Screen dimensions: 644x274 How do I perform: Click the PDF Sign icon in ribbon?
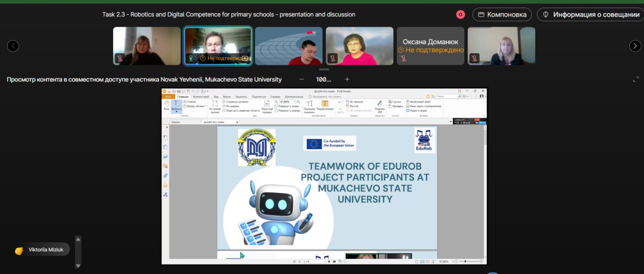click(x=379, y=104)
